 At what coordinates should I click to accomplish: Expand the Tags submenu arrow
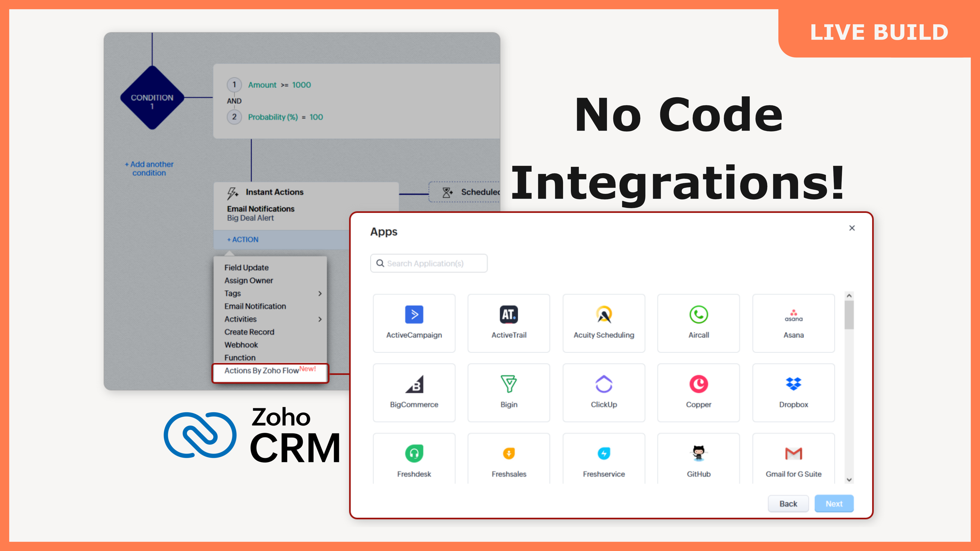click(x=320, y=293)
